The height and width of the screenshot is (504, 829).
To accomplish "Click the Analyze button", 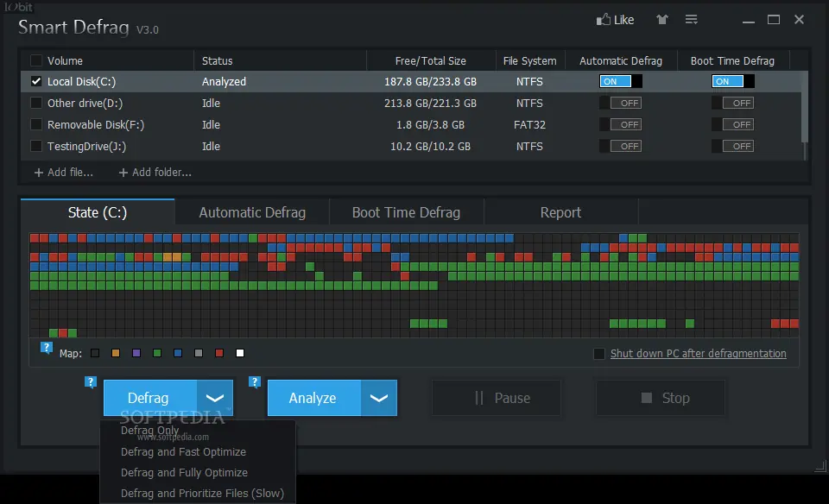I will [314, 398].
